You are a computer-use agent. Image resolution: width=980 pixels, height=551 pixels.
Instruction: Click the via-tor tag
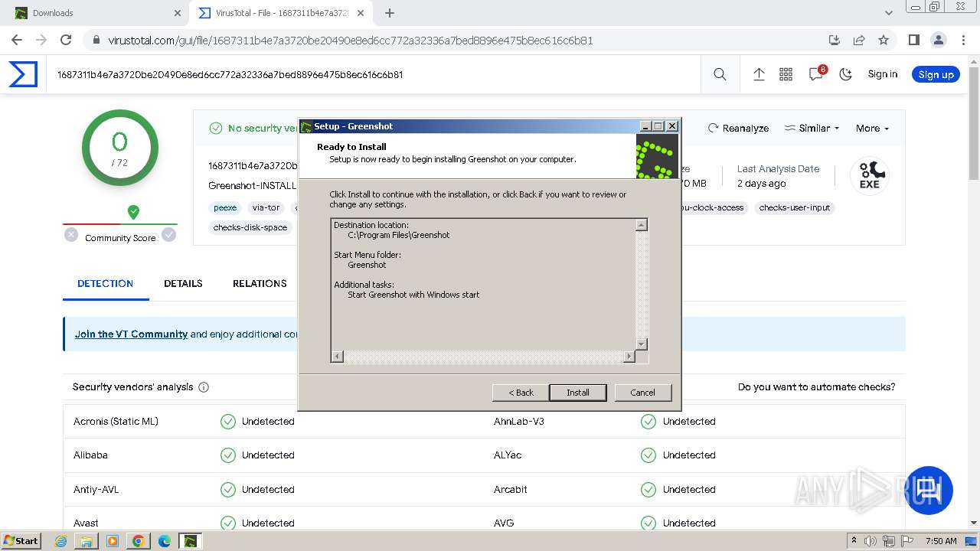[x=266, y=207]
